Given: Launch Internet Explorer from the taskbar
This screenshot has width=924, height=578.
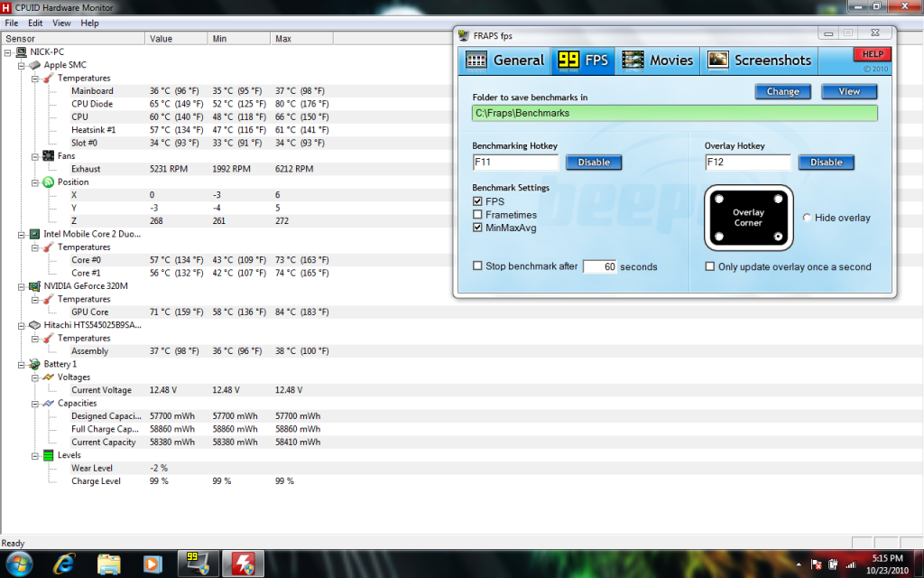Looking at the screenshot, I should coord(64,564).
